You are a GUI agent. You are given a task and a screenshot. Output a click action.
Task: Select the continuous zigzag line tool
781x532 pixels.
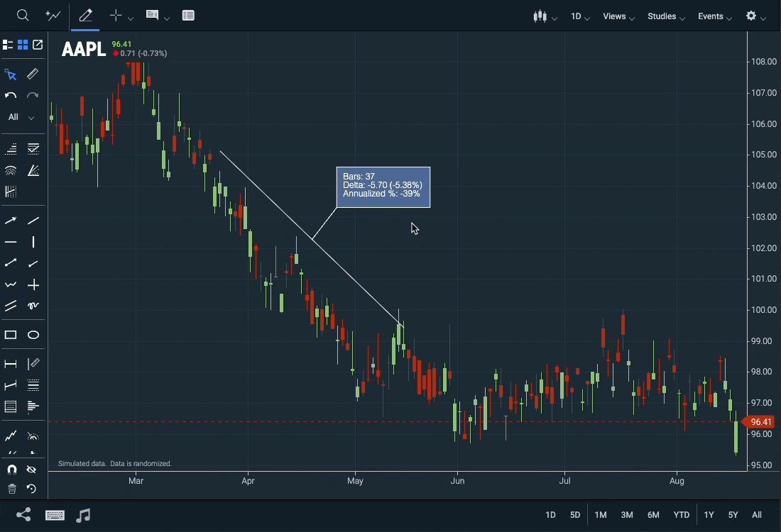pos(11,284)
